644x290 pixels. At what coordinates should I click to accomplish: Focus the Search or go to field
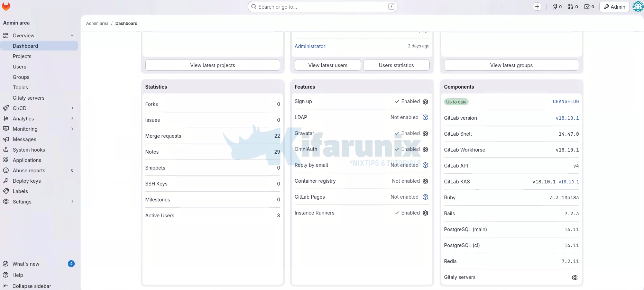pyautogui.click(x=322, y=7)
